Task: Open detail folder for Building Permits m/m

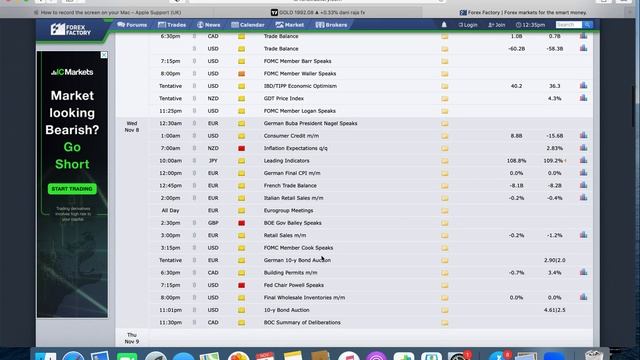Action: click(444, 273)
